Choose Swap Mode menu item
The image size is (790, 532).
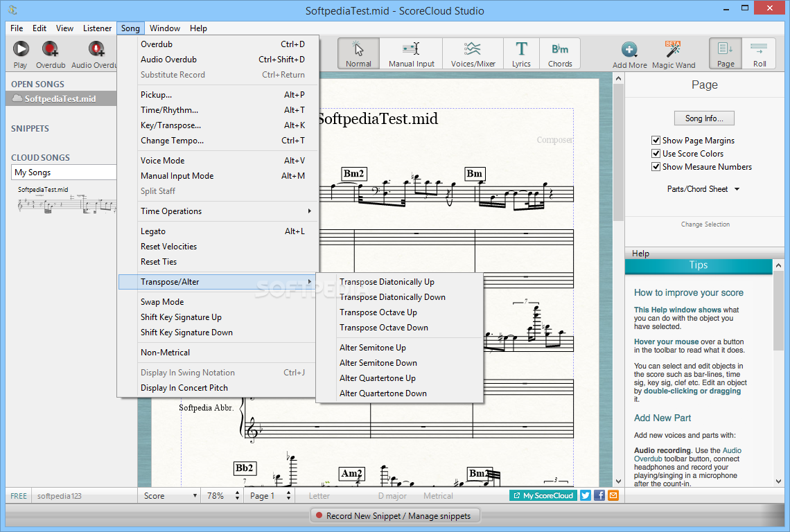click(218, 302)
